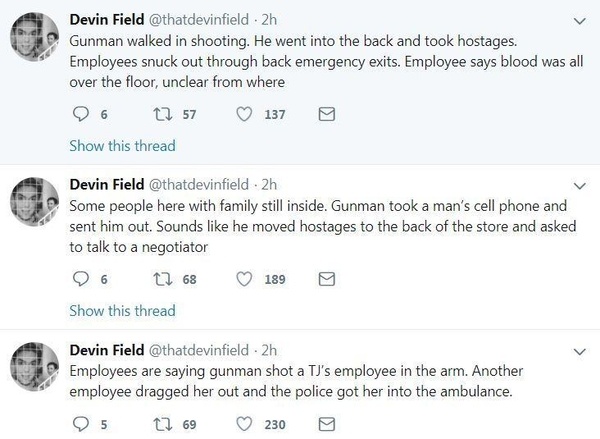
Task: Click the @thatdevinfield handle on the last tweet
Action: [200, 349]
